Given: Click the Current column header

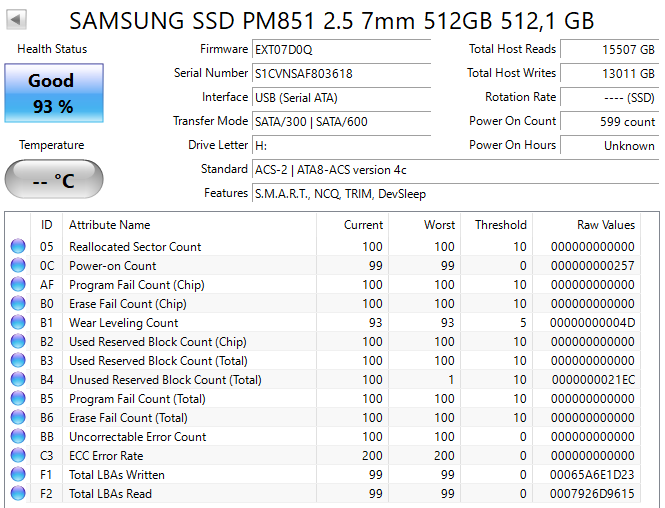Looking at the screenshot, I should pyautogui.click(x=352, y=225).
